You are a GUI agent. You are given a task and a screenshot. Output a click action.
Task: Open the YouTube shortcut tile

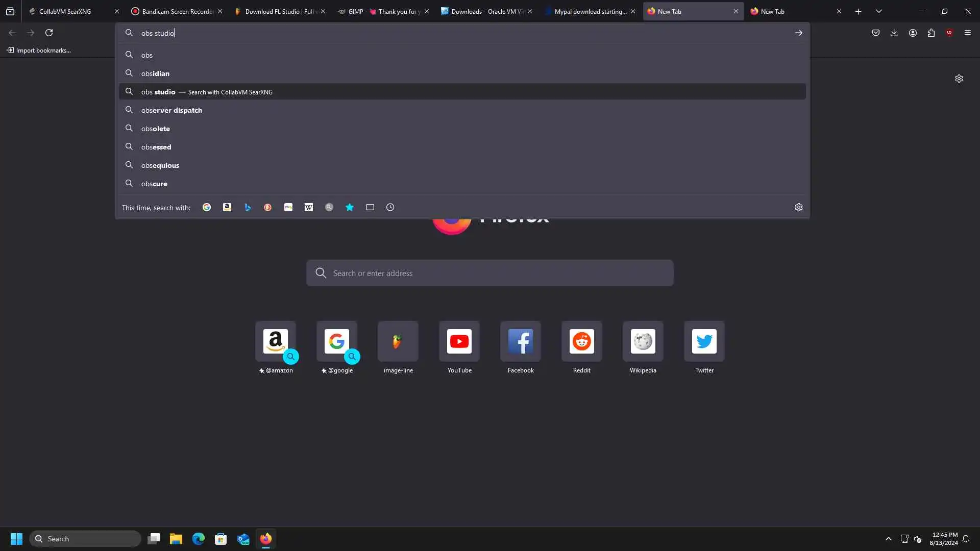[x=459, y=341]
